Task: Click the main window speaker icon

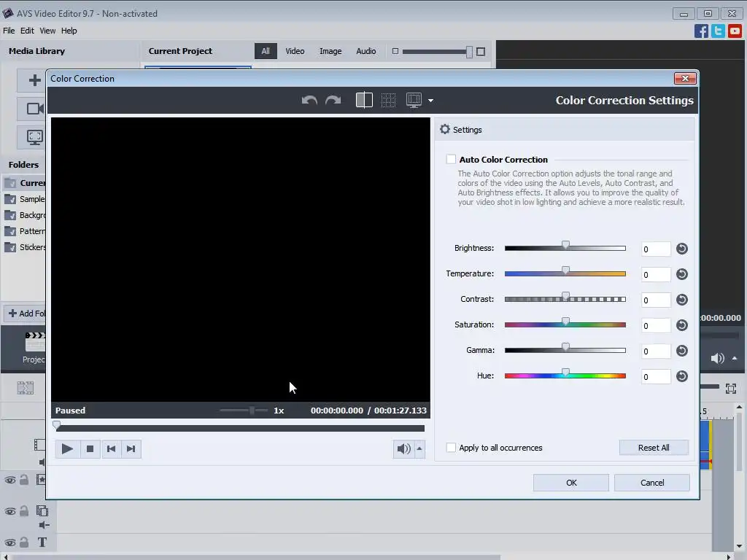Action: point(717,358)
